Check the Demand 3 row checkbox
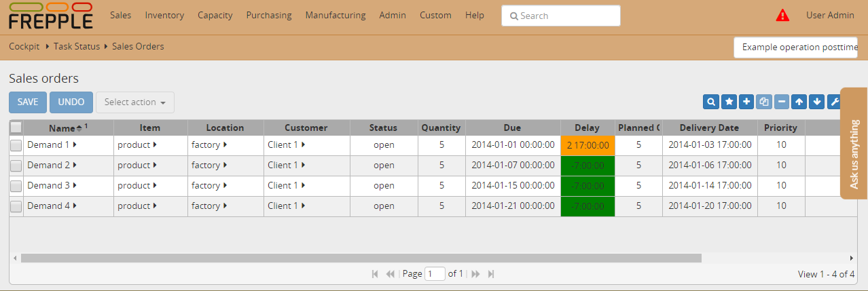Image resolution: width=868 pixels, height=291 pixels. click(x=16, y=186)
